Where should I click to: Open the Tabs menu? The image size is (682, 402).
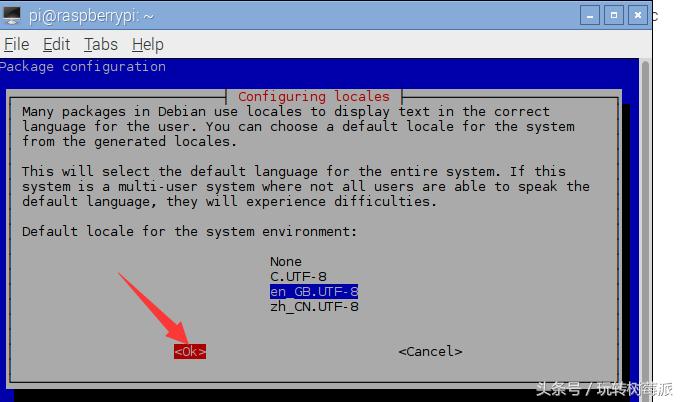[x=100, y=45]
